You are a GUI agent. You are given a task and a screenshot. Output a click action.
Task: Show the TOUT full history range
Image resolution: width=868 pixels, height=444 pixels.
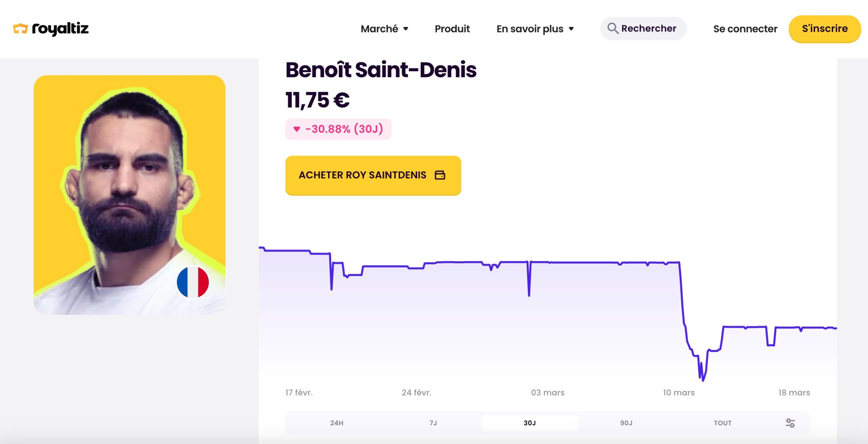[723, 423]
